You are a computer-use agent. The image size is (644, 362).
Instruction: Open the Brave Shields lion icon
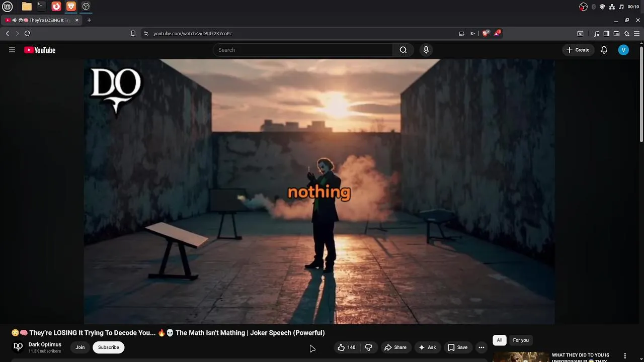tap(486, 33)
